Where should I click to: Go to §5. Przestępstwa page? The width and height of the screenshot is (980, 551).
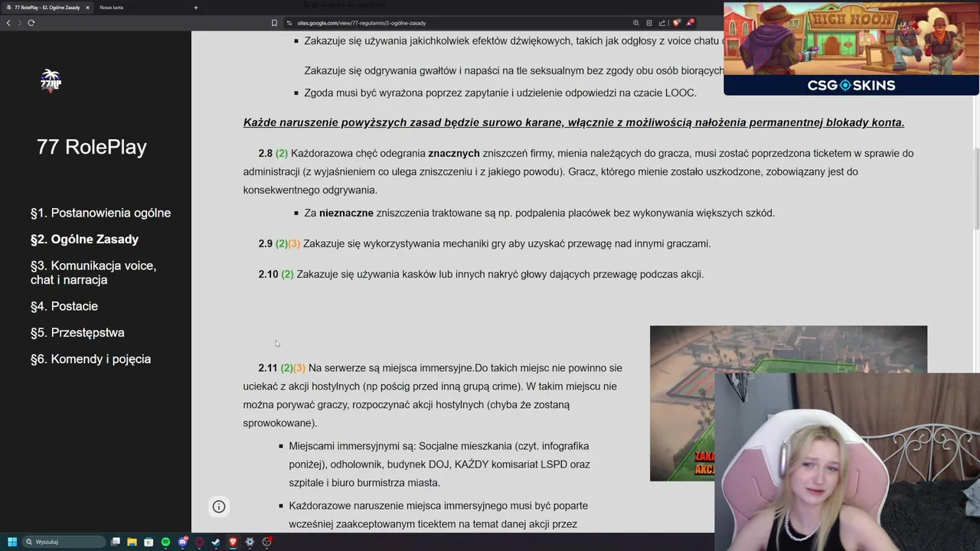(77, 333)
